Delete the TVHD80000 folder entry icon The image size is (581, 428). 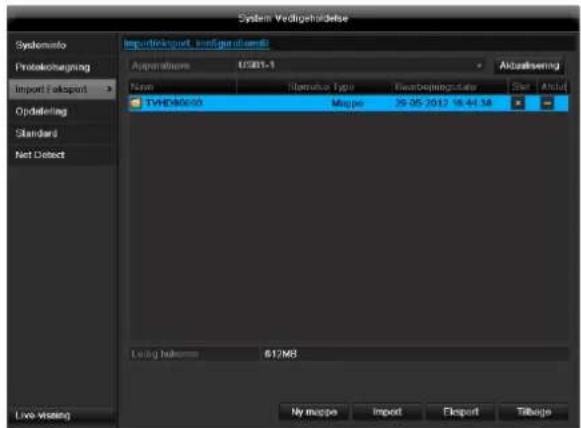pyautogui.click(x=518, y=103)
